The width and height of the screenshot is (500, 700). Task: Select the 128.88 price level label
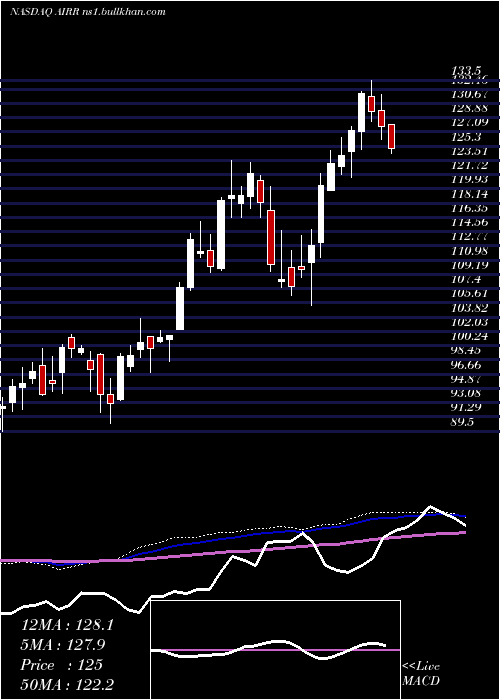(x=470, y=108)
